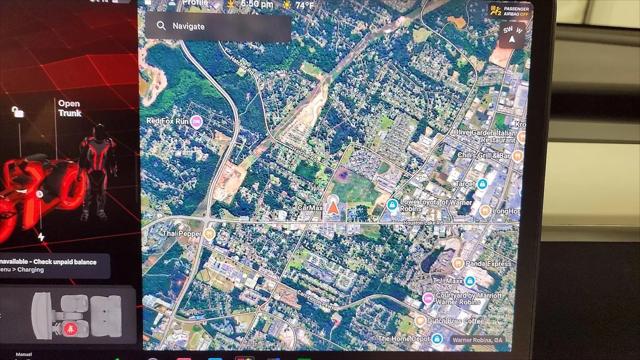Tap the charge port lightning bolt icon
This screenshot has height=360, width=640.
(x=41, y=236)
